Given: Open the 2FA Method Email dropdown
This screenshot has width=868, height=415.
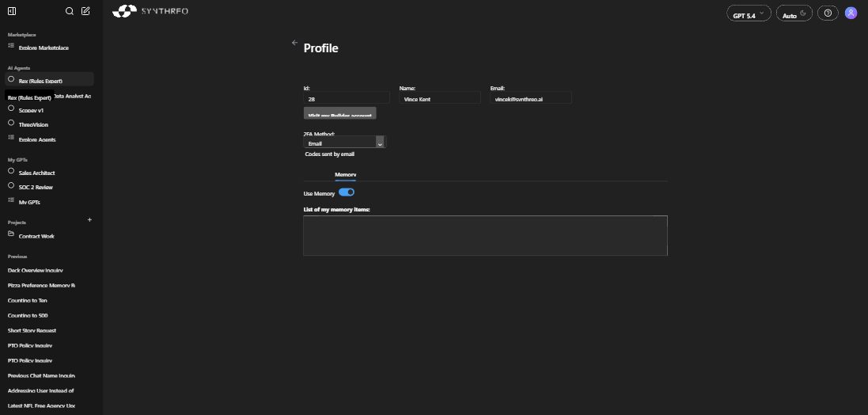Looking at the screenshot, I should click(344, 143).
